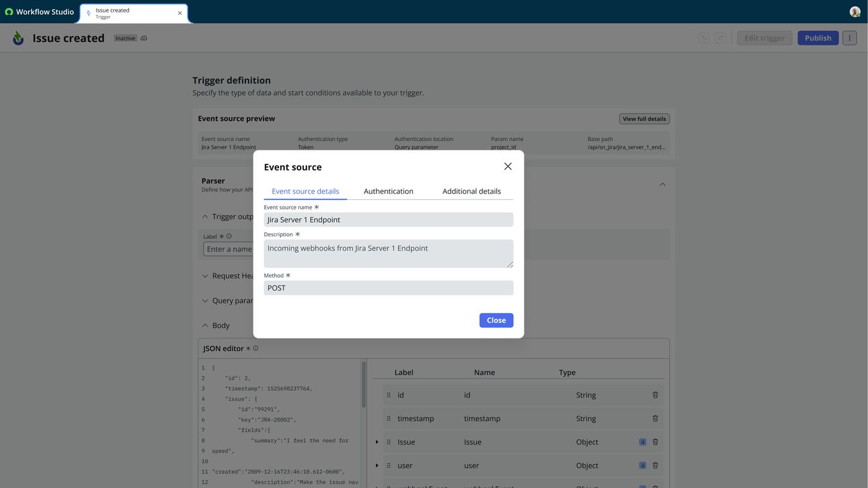This screenshot has width=868, height=488.
Task: Collapse the Body section
Action: tap(205, 326)
